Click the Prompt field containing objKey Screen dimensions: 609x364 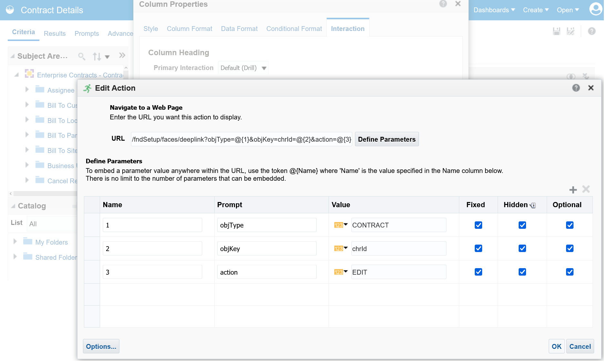pos(267,248)
